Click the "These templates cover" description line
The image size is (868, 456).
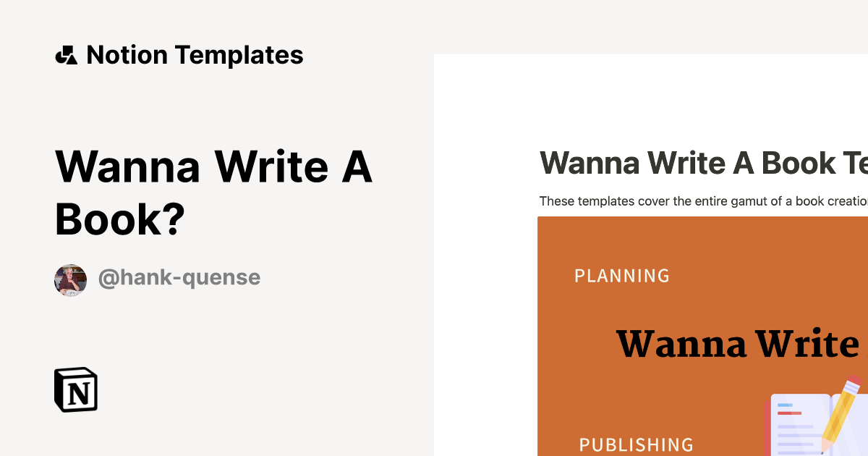703,201
